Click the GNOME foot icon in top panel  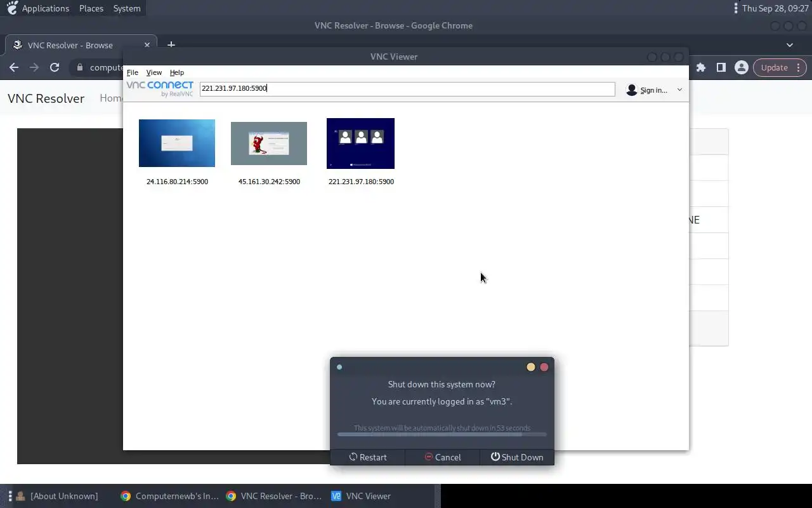(x=11, y=8)
